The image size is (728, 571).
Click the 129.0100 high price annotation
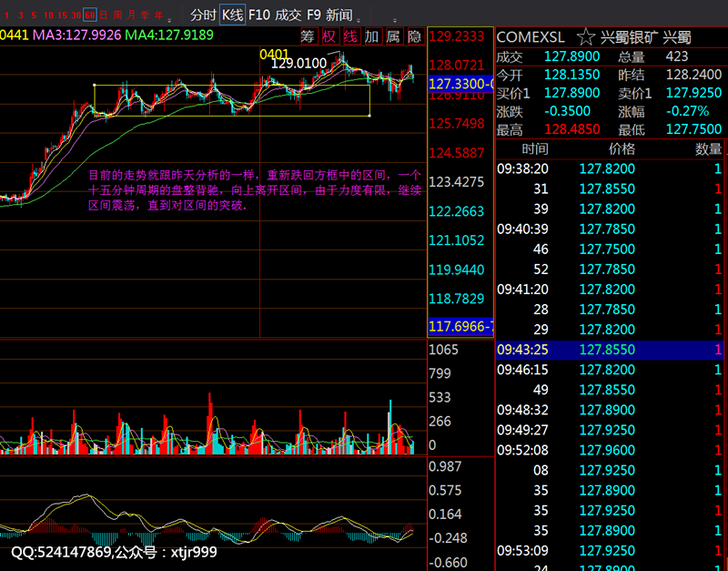click(298, 64)
